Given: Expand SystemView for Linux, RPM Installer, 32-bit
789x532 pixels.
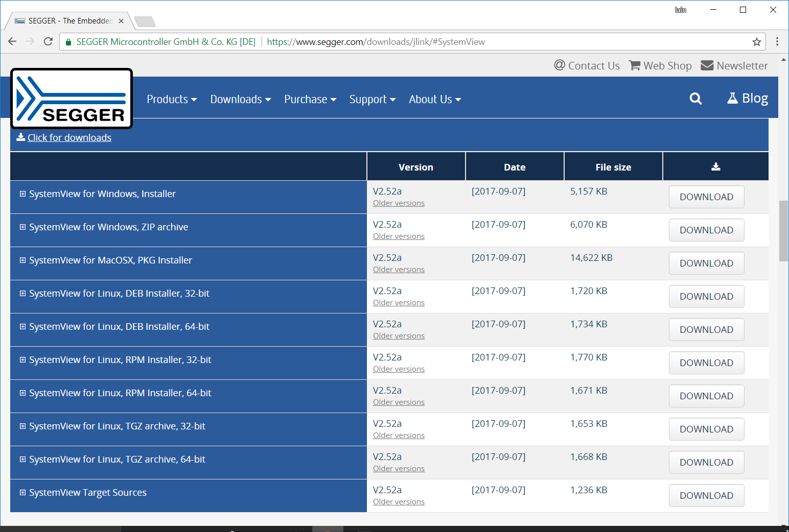Looking at the screenshot, I should [22, 359].
